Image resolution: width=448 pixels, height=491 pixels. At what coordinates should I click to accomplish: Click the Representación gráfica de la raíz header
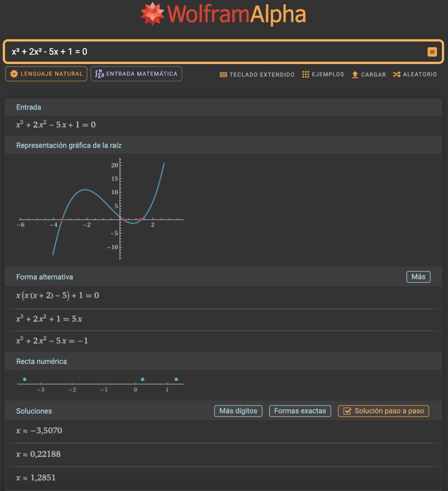69,145
